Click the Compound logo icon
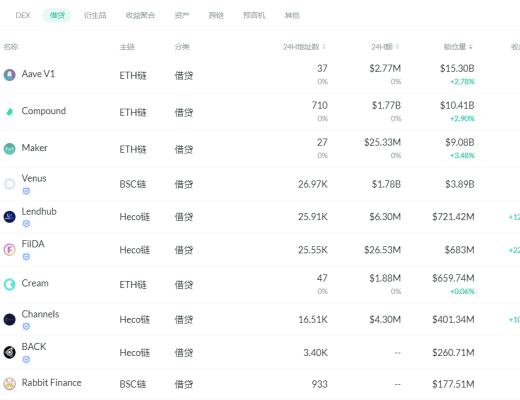 [9, 112]
